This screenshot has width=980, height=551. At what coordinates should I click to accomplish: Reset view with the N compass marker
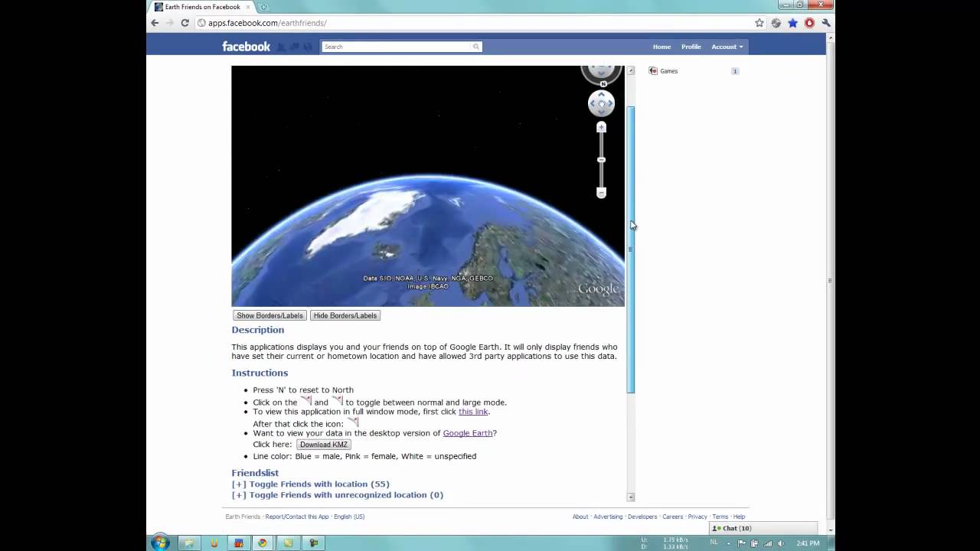[x=603, y=83]
